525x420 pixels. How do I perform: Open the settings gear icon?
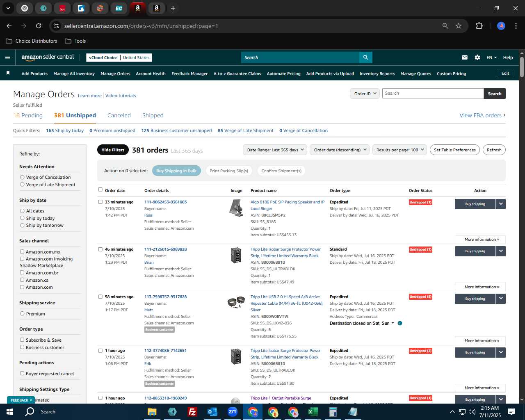(477, 57)
